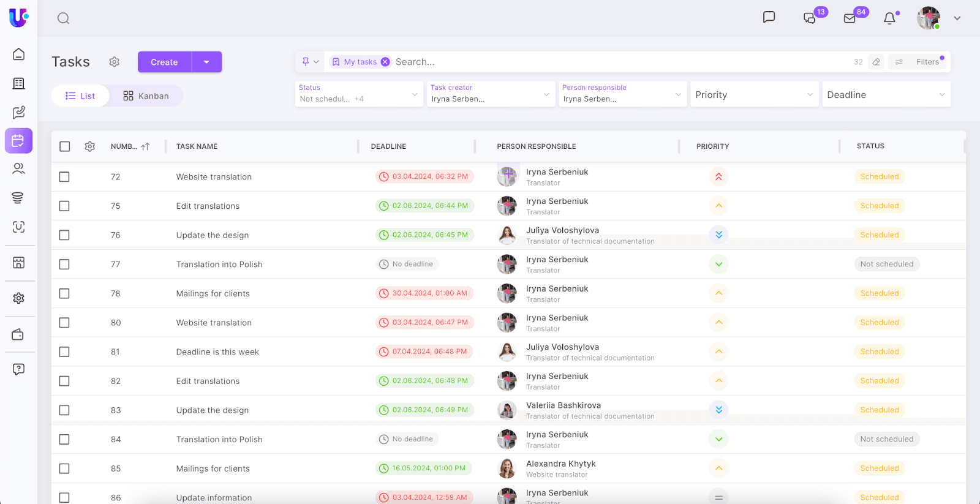The height and width of the screenshot is (504, 980).
Task: Open the mail inbox with 84 badge
Action: (x=850, y=18)
